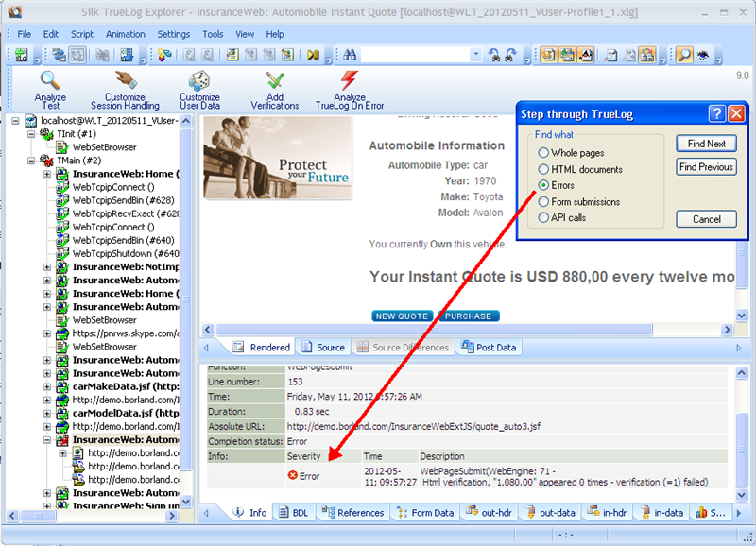Click the Analyze Test icon

pyautogui.click(x=50, y=81)
